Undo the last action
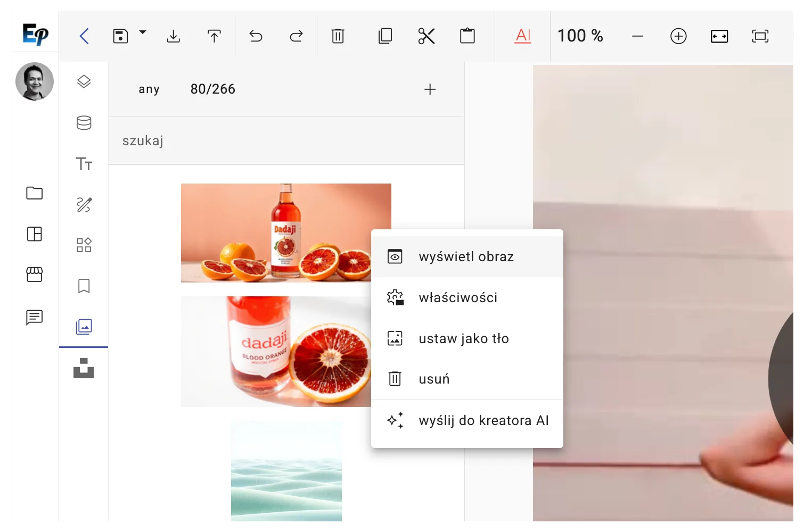The image size is (804, 532). pyautogui.click(x=256, y=36)
